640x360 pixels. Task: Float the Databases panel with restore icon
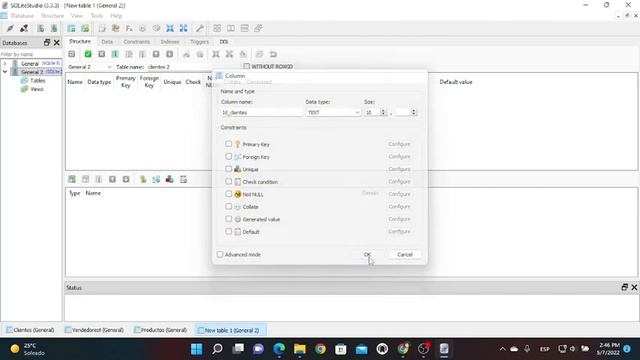(47, 42)
